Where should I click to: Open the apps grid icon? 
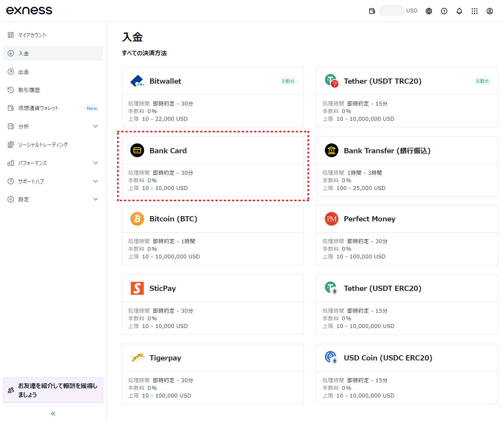(x=475, y=11)
